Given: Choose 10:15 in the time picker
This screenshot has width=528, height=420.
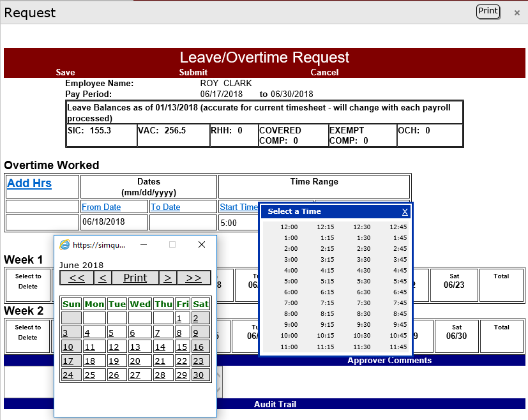Looking at the screenshot, I should coord(325,336).
